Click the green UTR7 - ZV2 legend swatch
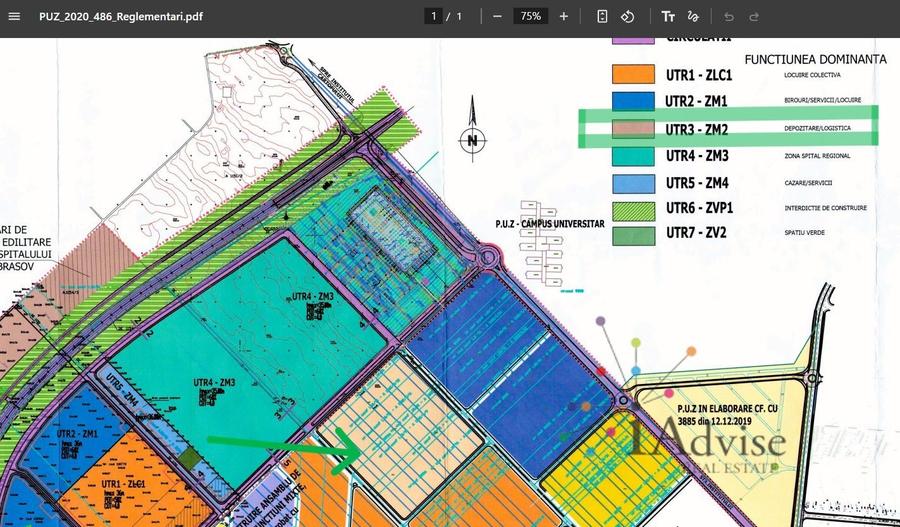Screen dimensions: 900x527 pyautogui.click(x=633, y=236)
